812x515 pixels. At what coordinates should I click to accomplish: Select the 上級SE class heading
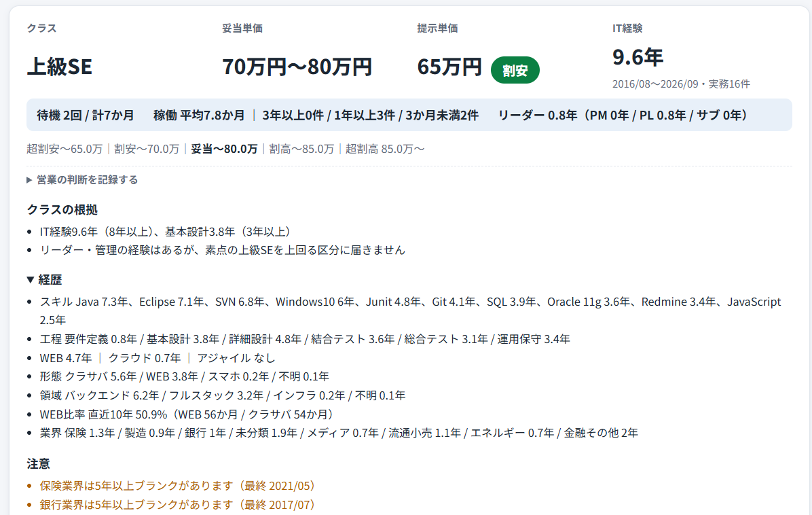[x=60, y=67]
